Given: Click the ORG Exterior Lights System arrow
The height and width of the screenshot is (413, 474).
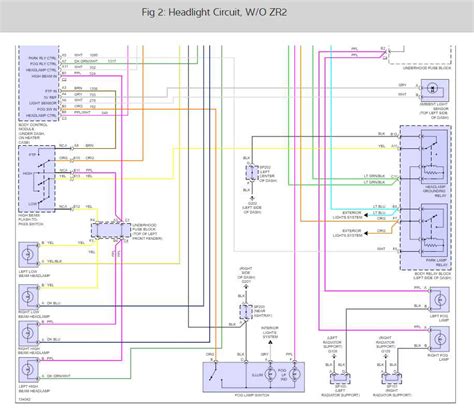Looking at the screenshot, I should 366,233.
